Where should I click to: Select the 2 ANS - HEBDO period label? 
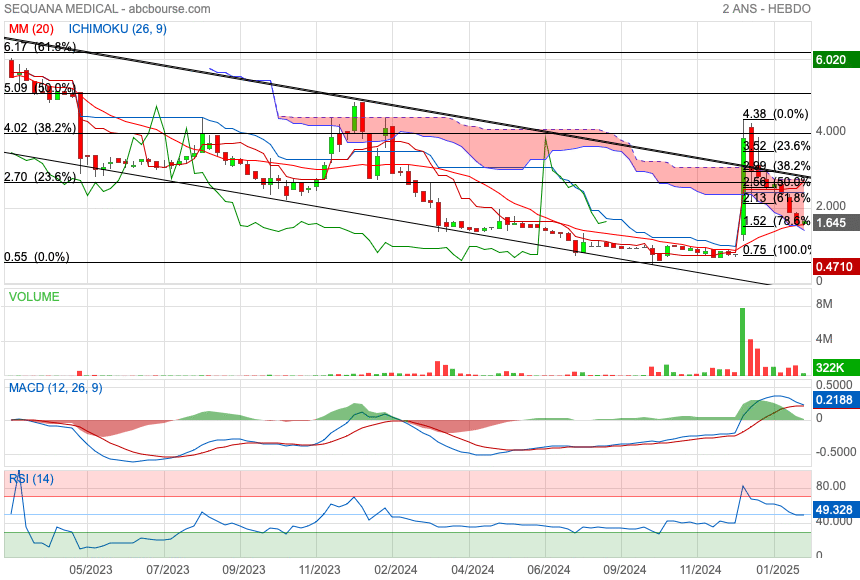(x=766, y=9)
